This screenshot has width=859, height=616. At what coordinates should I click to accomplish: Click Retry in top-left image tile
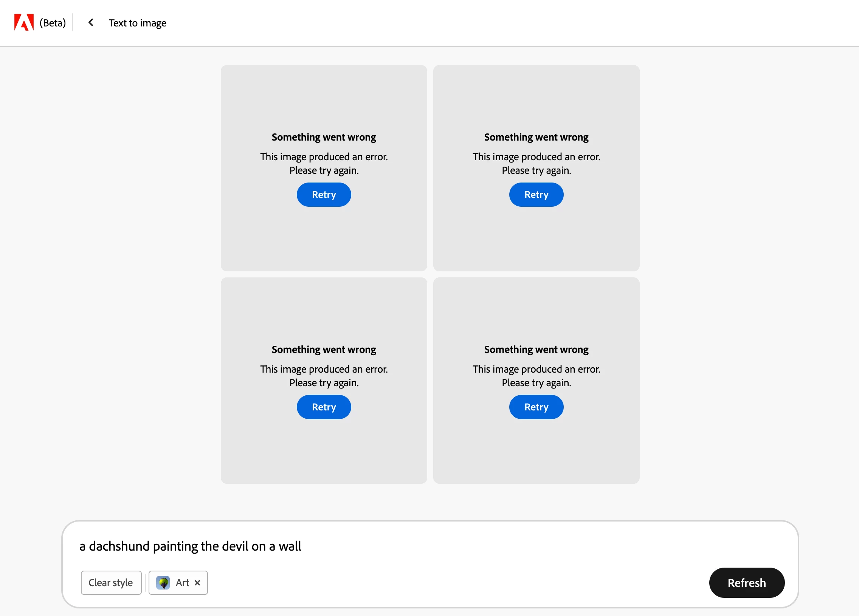[x=324, y=195]
